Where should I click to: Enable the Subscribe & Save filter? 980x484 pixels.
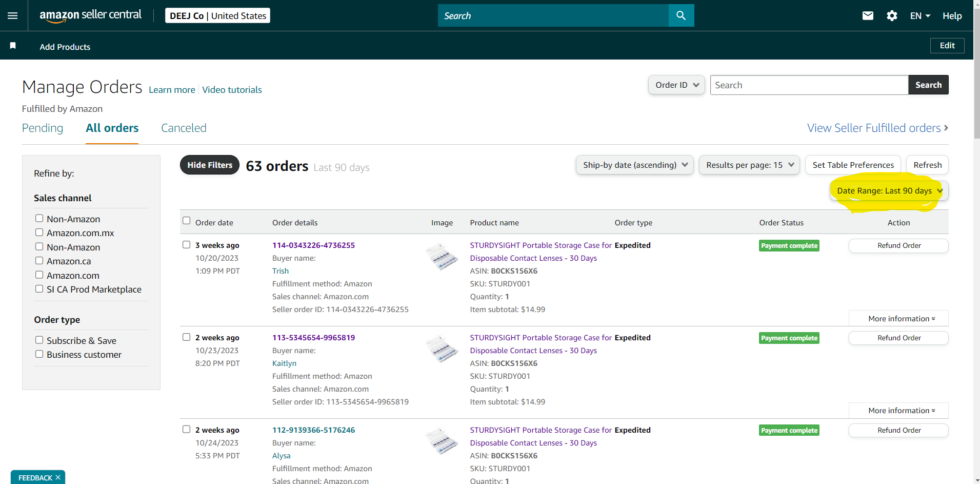coord(39,340)
